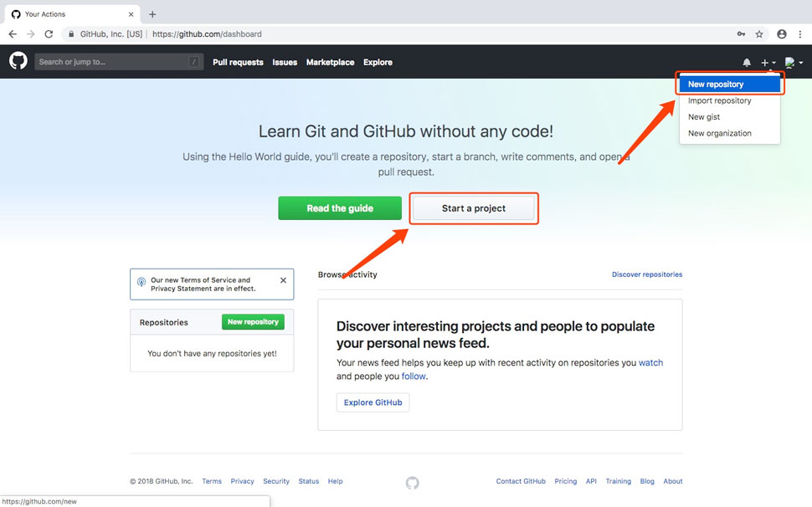The width and height of the screenshot is (812, 507).
Task: Follow the follow link in news feed text
Action: (414, 376)
